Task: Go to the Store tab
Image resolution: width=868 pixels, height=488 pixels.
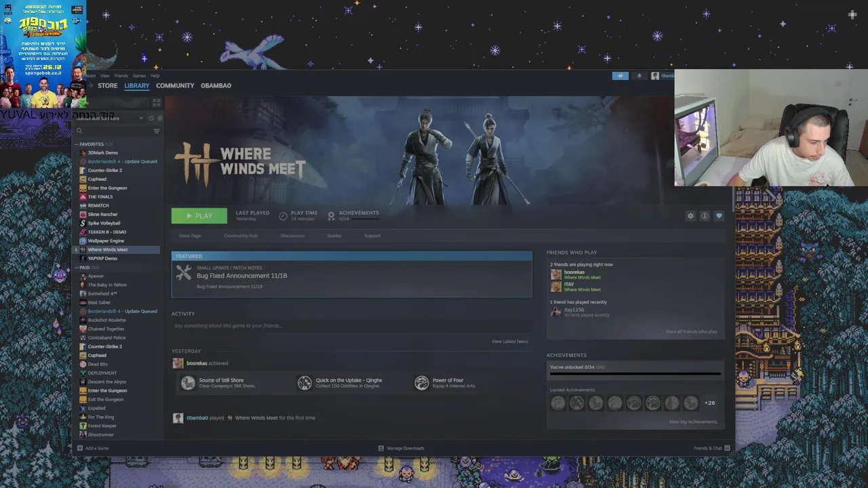Action: 107,85
